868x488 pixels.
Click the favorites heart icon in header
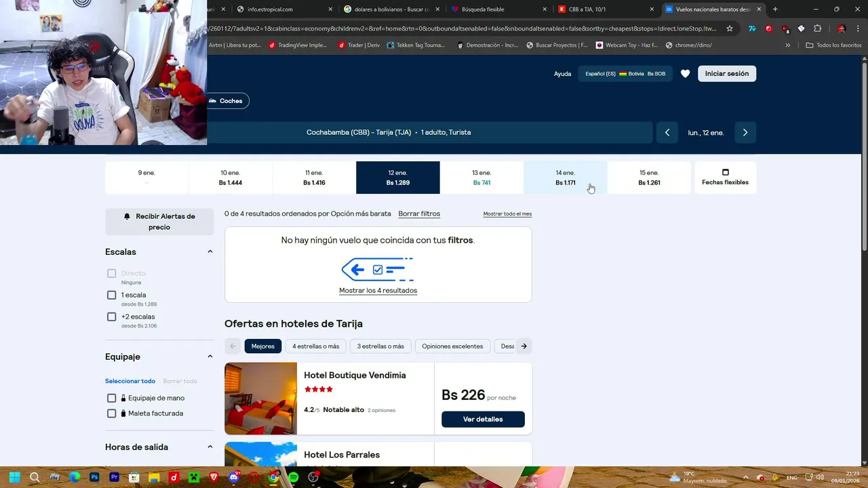[x=685, y=74]
